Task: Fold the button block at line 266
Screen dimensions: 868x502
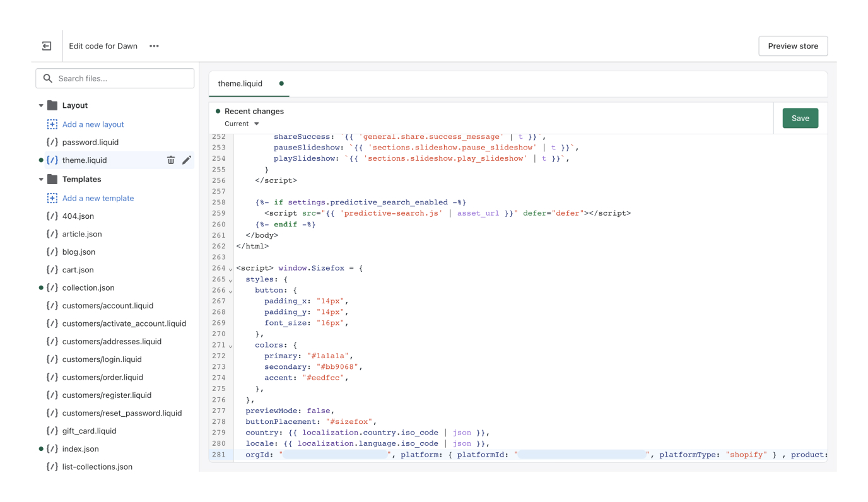Action: pyautogui.click(x=230, y=291)
